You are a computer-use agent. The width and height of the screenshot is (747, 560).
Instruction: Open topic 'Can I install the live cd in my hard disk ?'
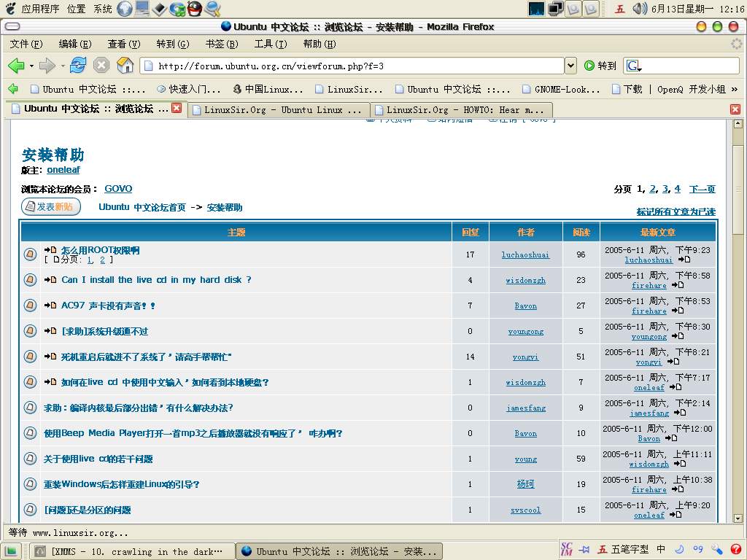click(156, 279)
